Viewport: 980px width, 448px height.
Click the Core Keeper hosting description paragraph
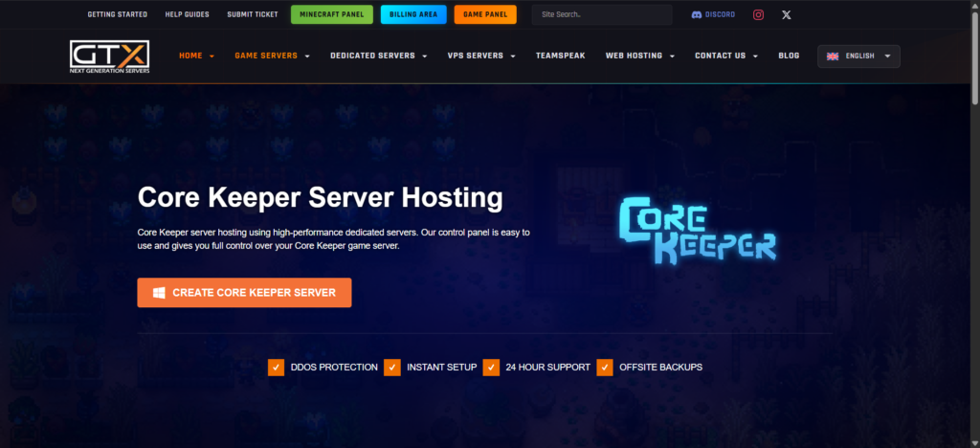(334, 239)
